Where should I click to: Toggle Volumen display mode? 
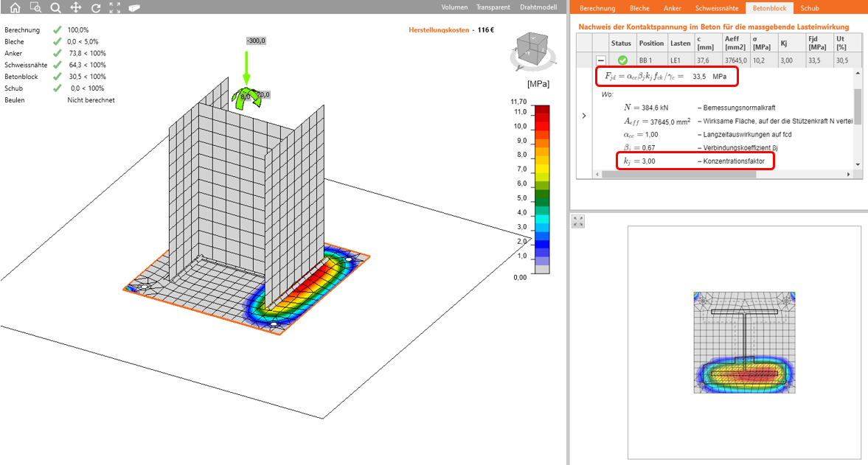[454, 7]
